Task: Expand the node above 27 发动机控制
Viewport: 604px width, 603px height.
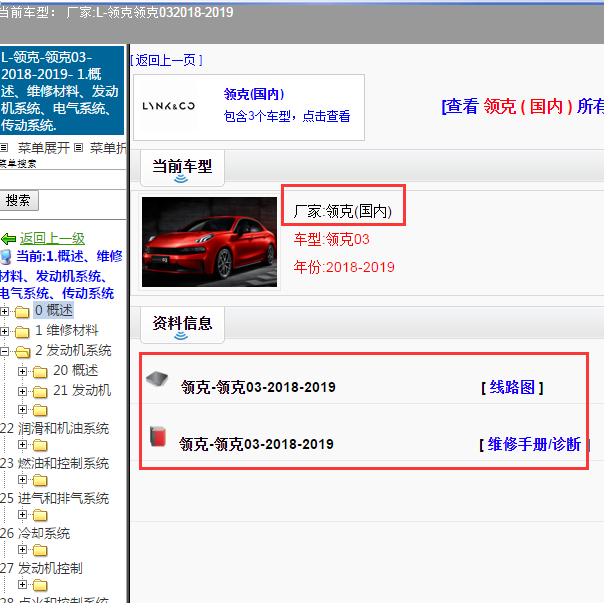Action: [22, 550]
